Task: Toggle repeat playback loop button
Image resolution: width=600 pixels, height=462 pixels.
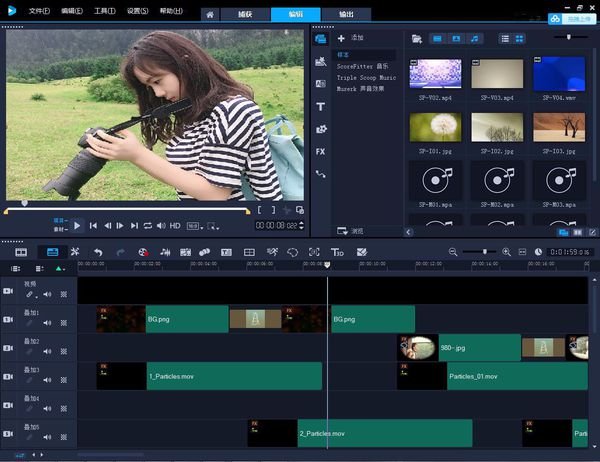Action: [x=148, y=226]
